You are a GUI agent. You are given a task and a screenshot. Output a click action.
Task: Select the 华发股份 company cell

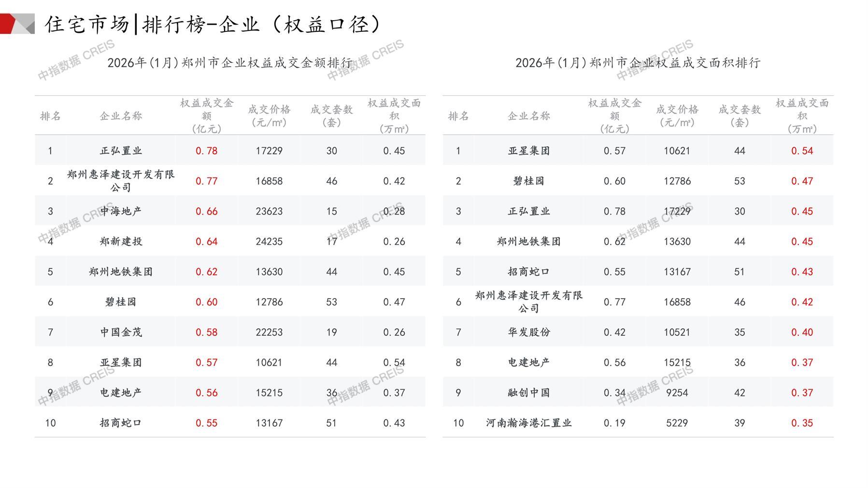529,332
